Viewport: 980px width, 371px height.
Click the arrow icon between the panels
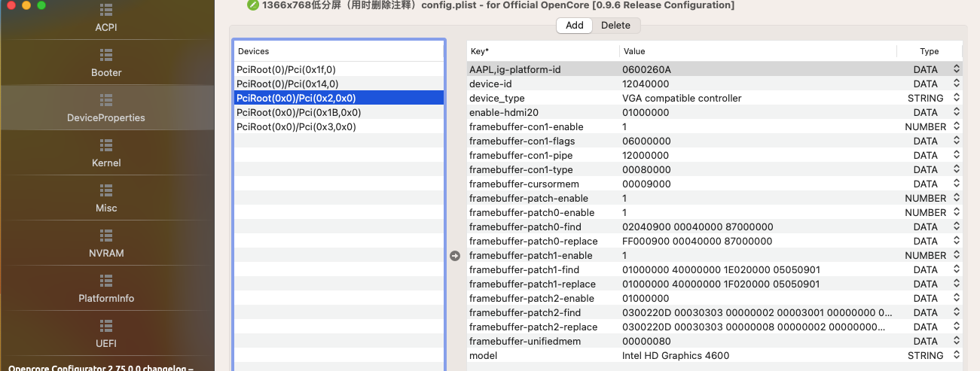coord(455,256)
